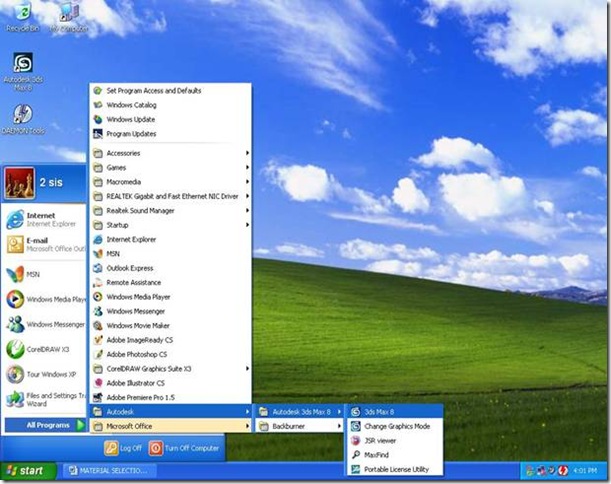Expand the Backburner submenu
The height and width of the screenshot is (484, 611).
coord(299,426)
